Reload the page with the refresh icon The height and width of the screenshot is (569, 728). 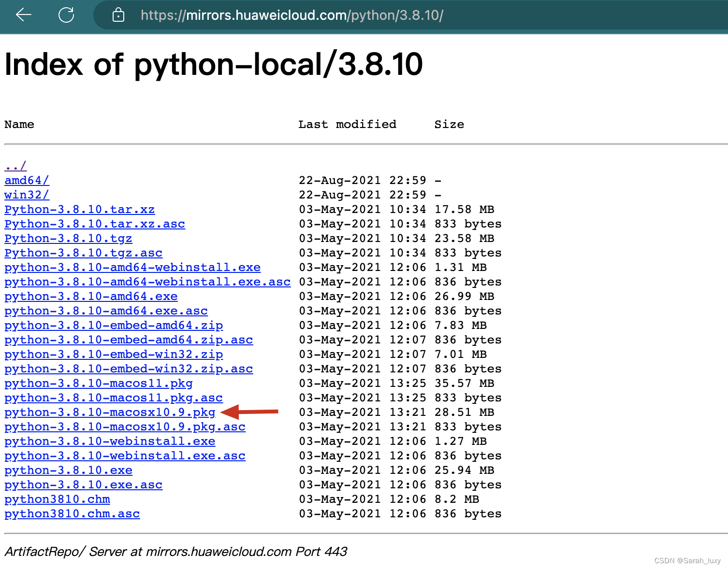point(66,15)
